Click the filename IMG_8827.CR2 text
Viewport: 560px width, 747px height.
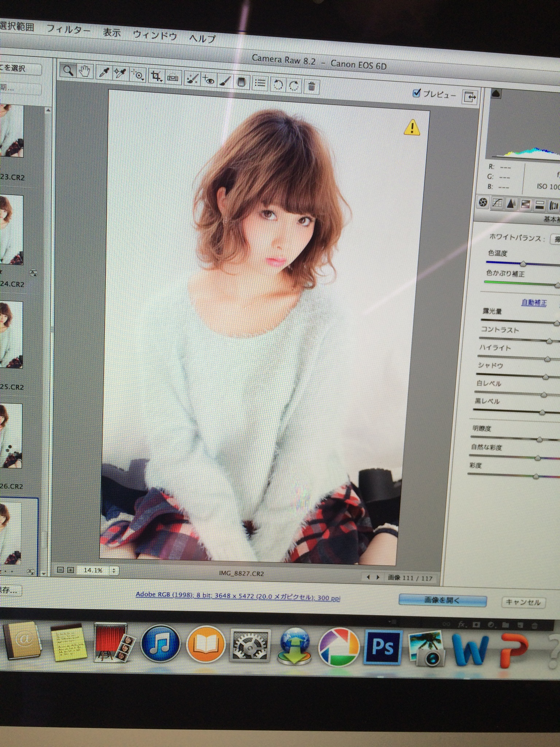(x=241, y=573)
